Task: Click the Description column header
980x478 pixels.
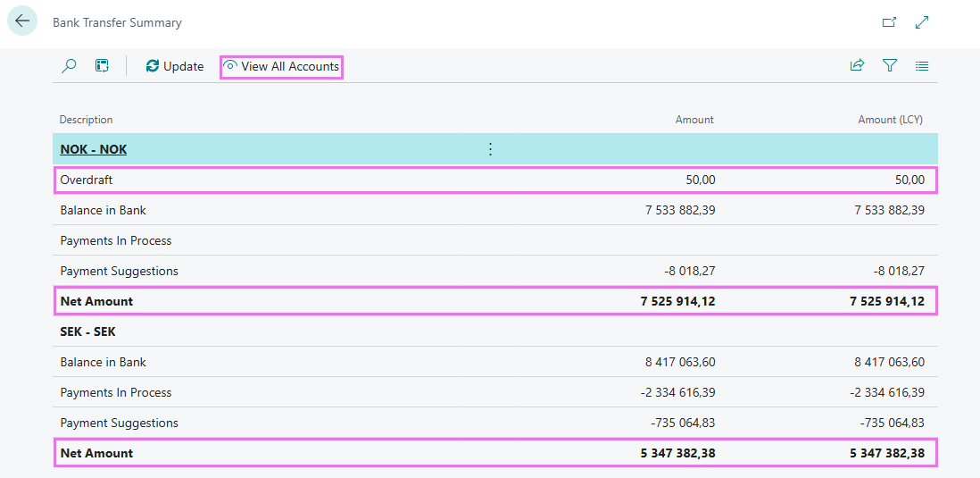Action: [87, 120]
